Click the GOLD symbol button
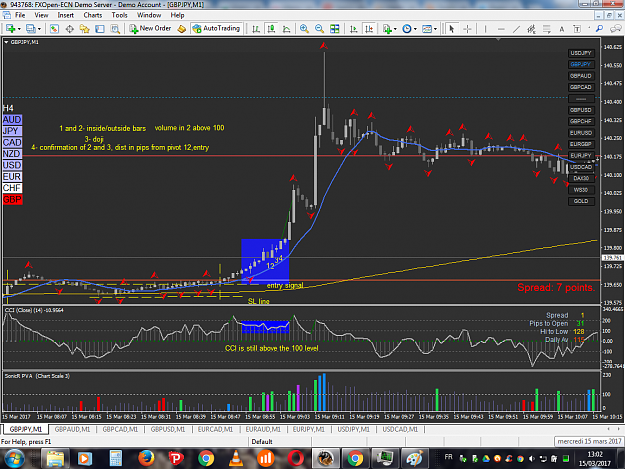This screenshot has height=469, width=625. click(x=581, y=201)
